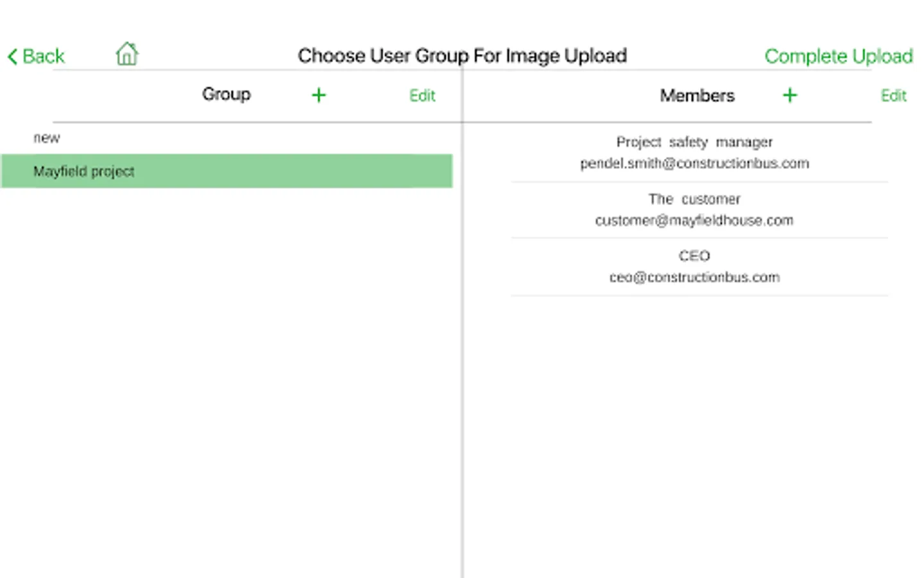Add a new member with plus icon
This screenshot has width=924, height=578.
click(790, 96)
